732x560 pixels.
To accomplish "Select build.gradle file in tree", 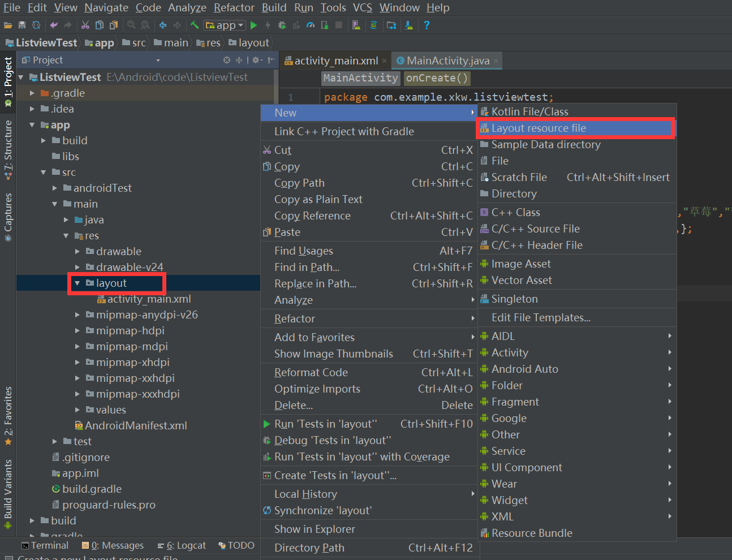I will coord(87,489).
